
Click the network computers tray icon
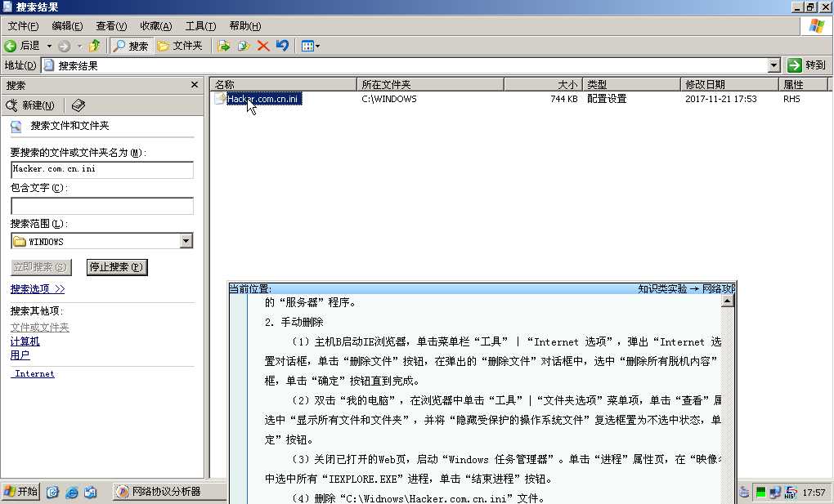point(775,493)
